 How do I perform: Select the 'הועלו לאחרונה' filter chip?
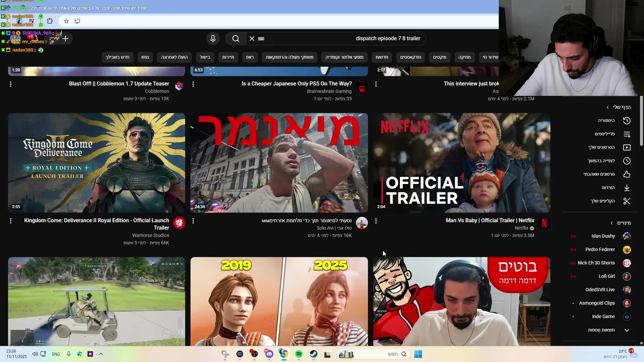point(174,57)
